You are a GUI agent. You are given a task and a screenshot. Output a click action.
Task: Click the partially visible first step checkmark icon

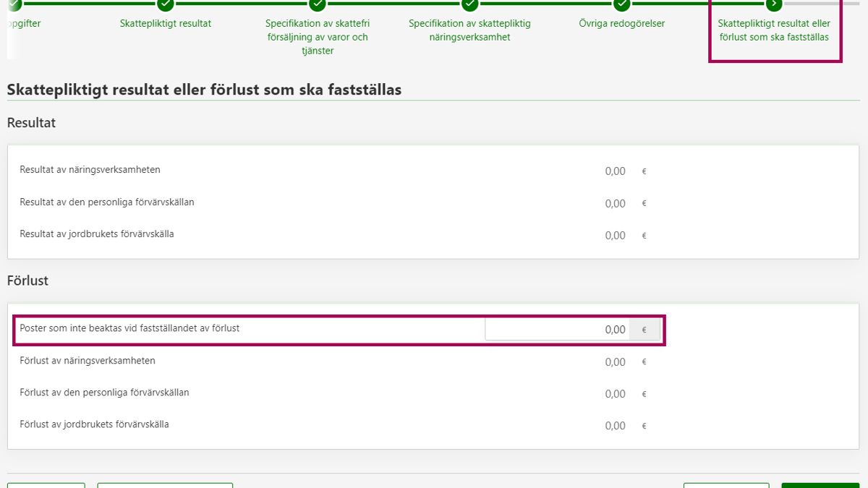click(14, 4)
